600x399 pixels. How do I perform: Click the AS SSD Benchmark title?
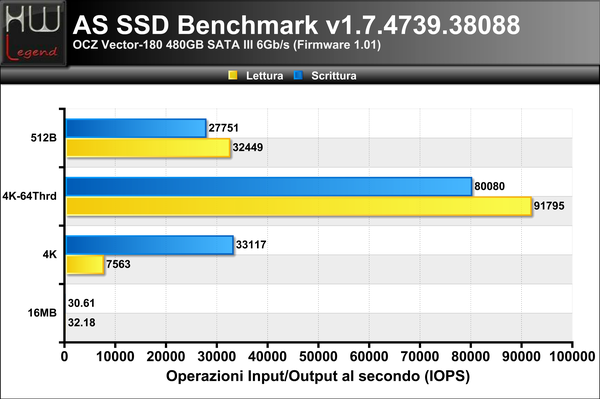pos(296,25)
